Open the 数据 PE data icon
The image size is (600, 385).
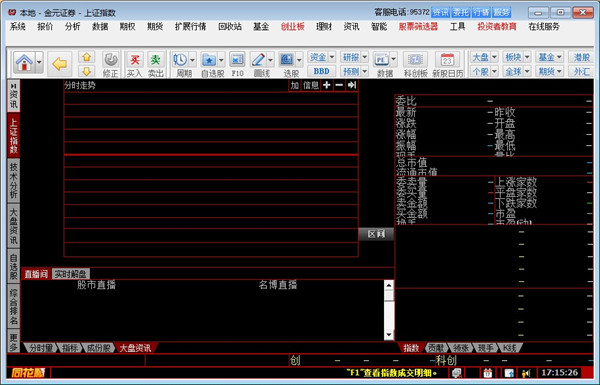tap(382, 60)
